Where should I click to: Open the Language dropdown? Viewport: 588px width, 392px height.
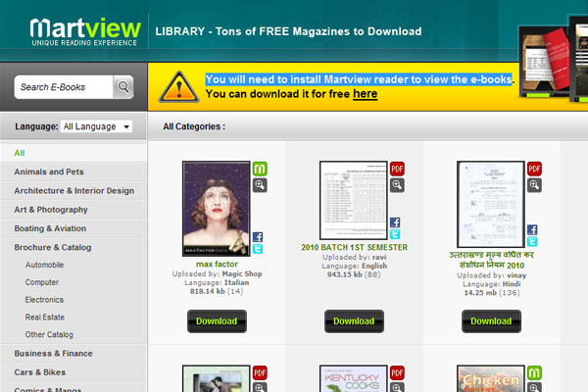96,126
